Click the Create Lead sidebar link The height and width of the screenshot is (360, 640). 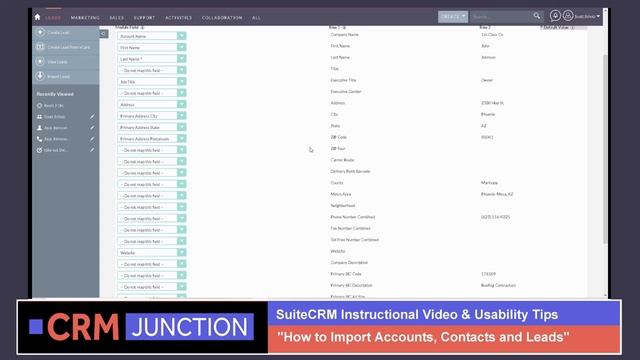tap(58, 33)
